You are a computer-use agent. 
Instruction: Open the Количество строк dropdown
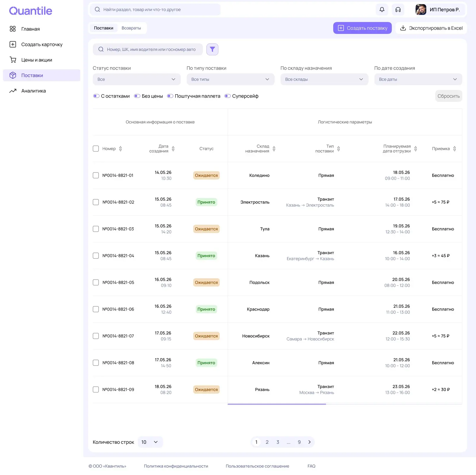[150, 442]
